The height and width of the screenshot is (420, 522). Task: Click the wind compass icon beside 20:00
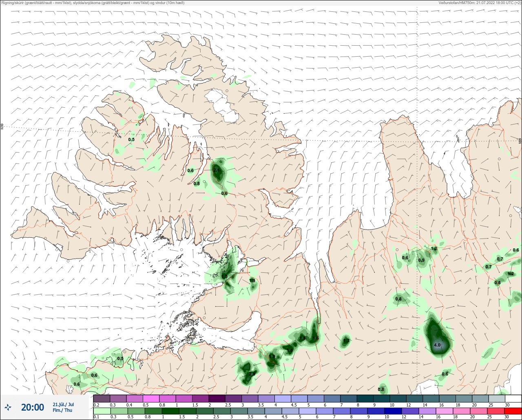tap(8, 407)
